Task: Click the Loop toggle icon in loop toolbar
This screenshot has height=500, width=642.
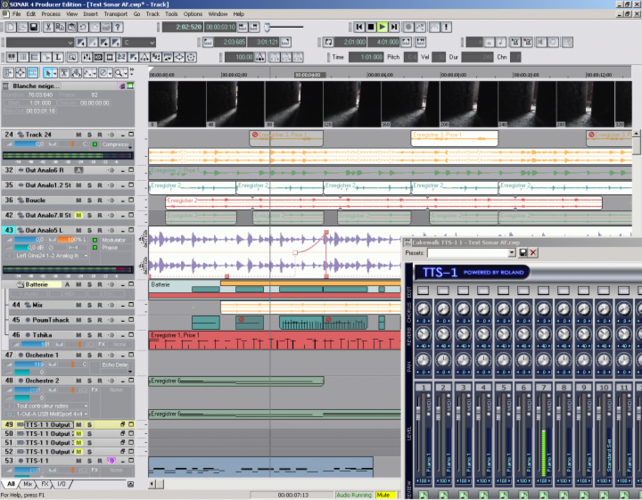Action: [x=328, y=42]
